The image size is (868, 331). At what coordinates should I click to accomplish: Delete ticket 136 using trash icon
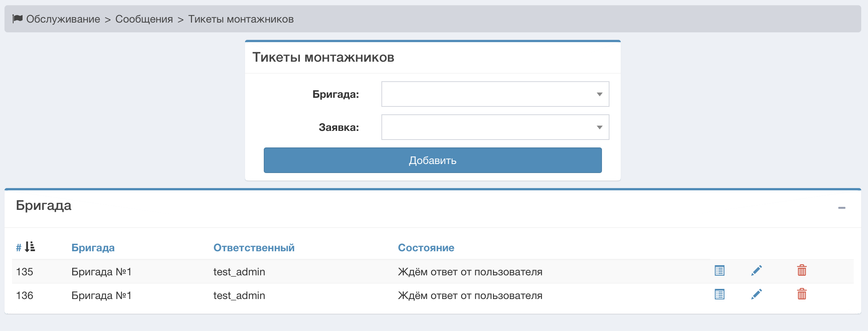point(801,295)
